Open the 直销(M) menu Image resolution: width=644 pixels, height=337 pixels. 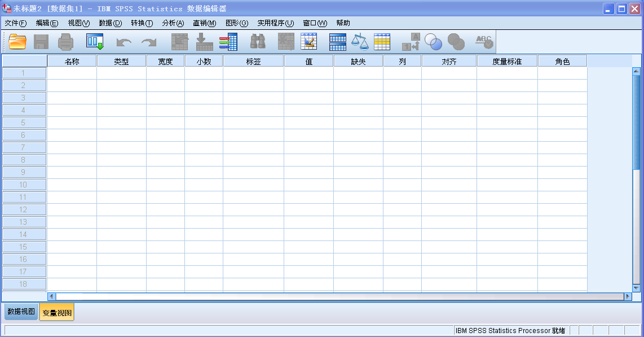(x=205, y=23)
